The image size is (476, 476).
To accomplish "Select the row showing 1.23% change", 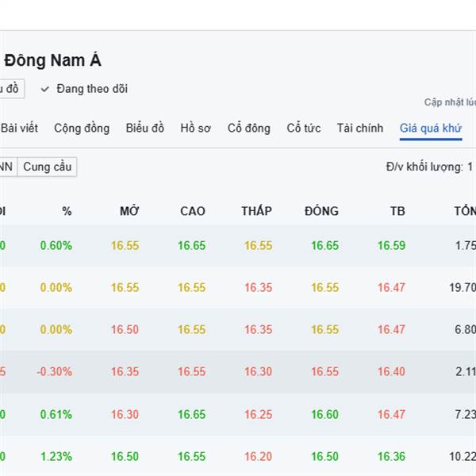I will point(238,456).
